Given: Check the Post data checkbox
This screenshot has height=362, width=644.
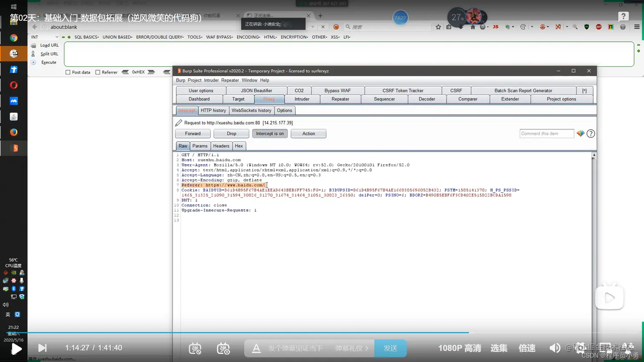Looking at the screenshot, I should coord(68,72).
